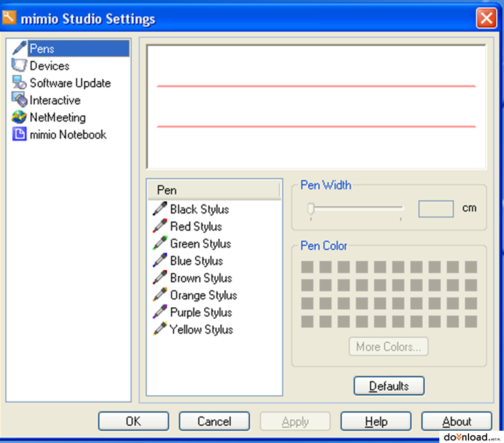The height and width of the screenshot is (443, 504).
Task: Click the mimio Notebook icon
Action: click(x=19, y=134)
